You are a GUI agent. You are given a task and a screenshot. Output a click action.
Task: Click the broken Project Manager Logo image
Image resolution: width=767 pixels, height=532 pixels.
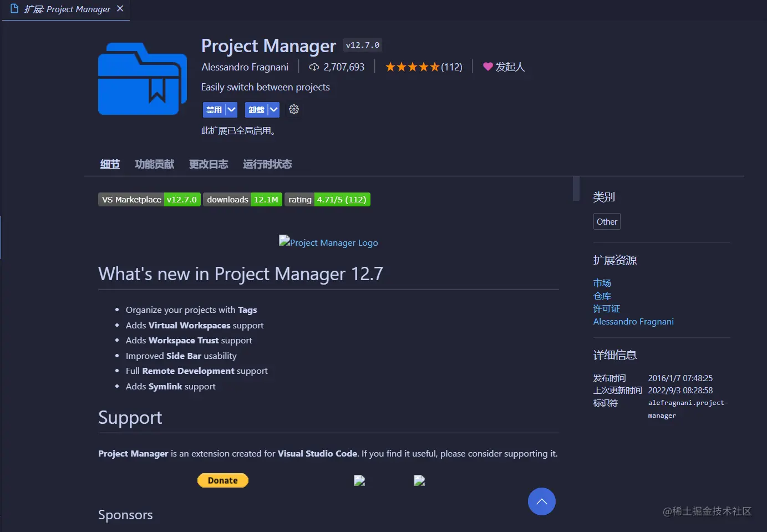click(x=328, y=242)
